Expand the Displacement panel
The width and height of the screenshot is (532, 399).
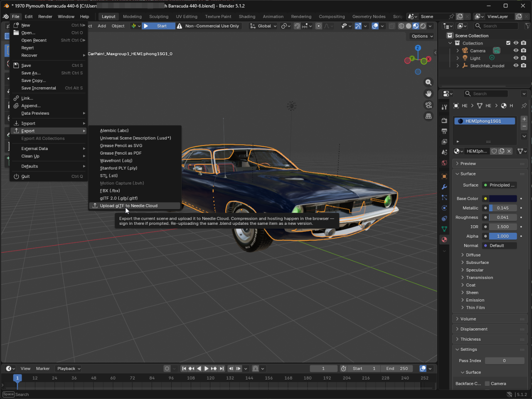point(490,329)
